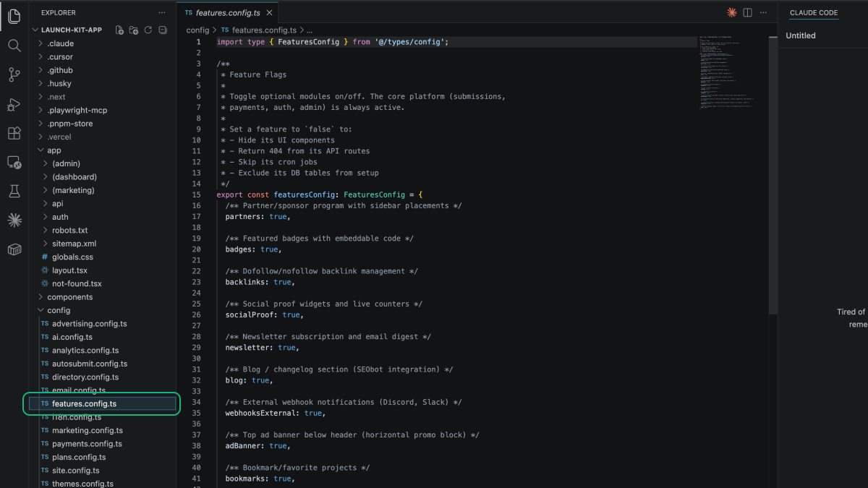The height and width of the screenshot is (488, 868).
Task: Open the Search view in activity bar
Action: pyautogui.click(x=14, y=46)
